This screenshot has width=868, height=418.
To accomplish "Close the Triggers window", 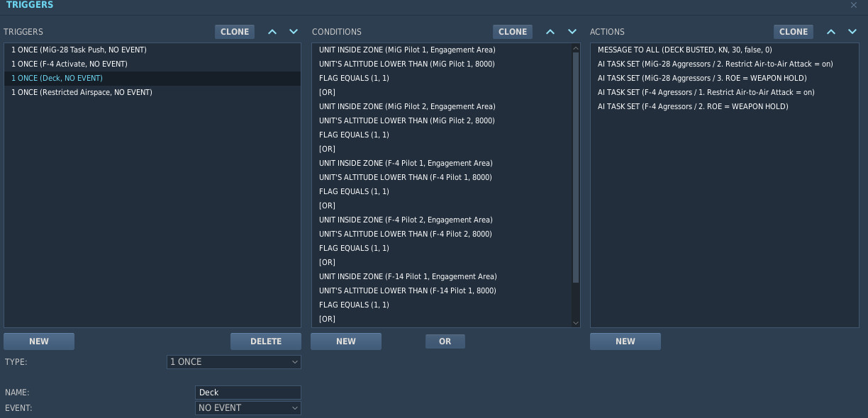I will click(854, 5).
